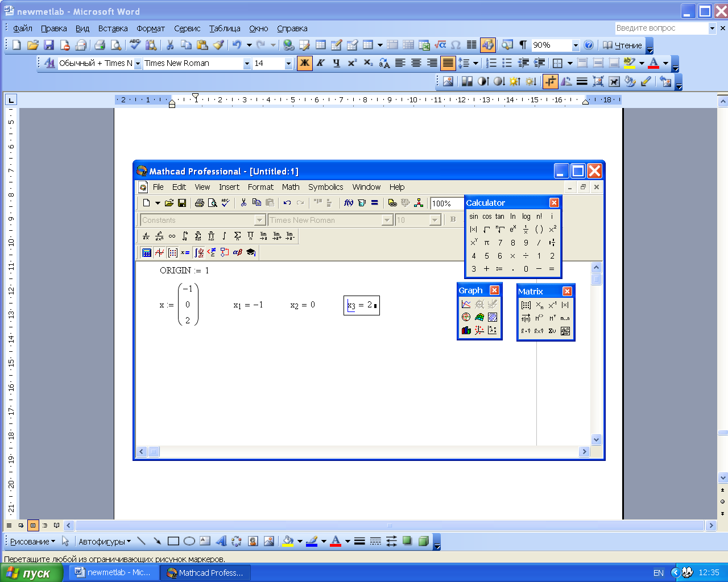Toggle superscript formatting

[x=353, y=63]
